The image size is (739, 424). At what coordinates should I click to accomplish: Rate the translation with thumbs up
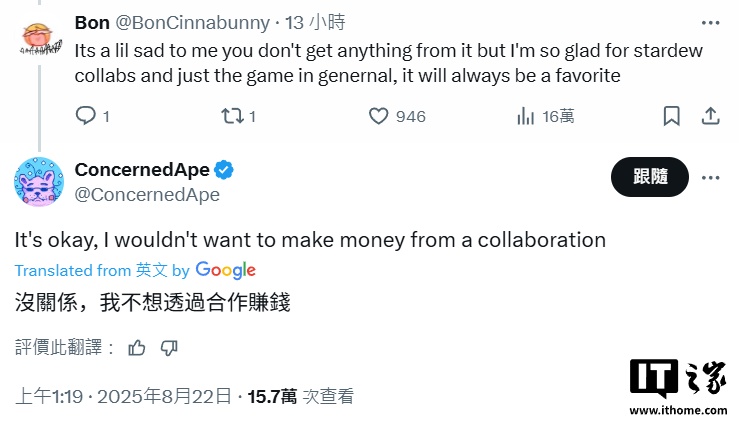[x=137, y=348]
